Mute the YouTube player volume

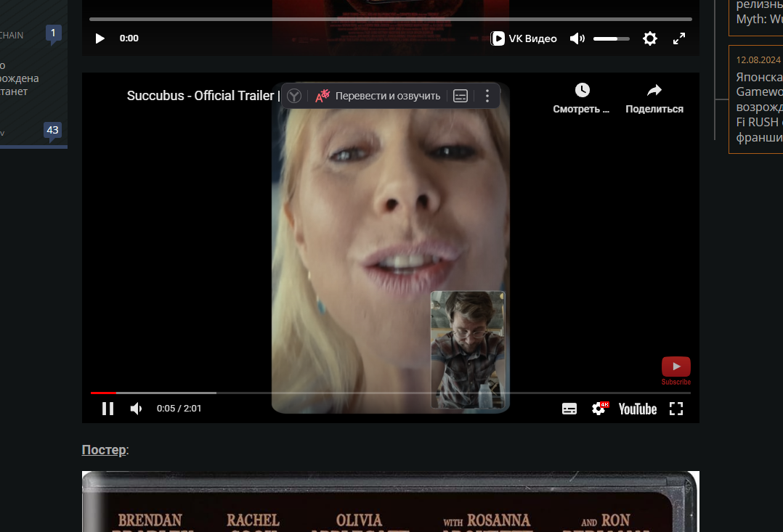click(x=136, y=409)
